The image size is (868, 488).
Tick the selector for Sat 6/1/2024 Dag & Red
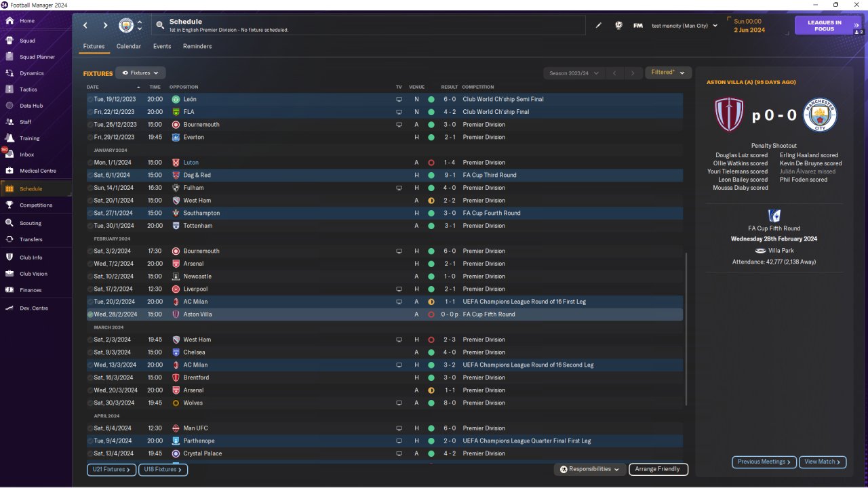90,175
